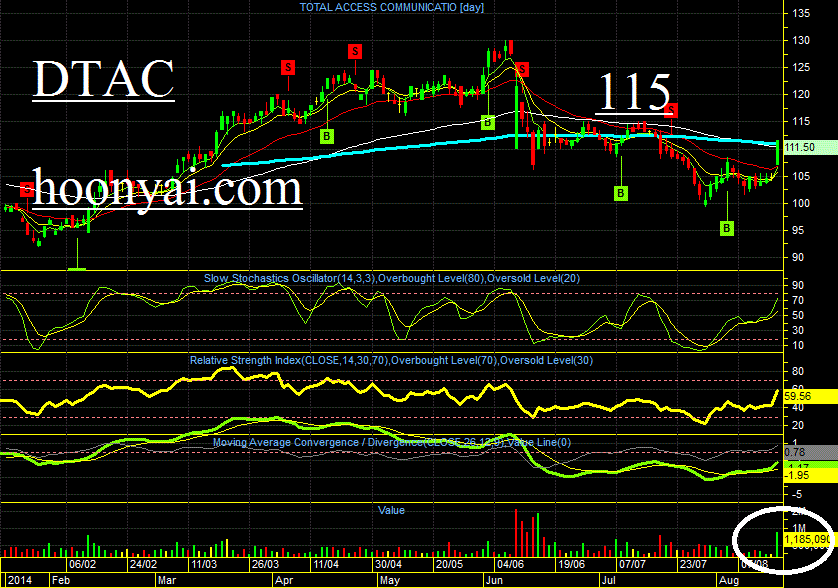Viewport: 838px width, 588px height.
Task: Click the tall red volume bar at 04/06
Action: (x=516, y=533)
